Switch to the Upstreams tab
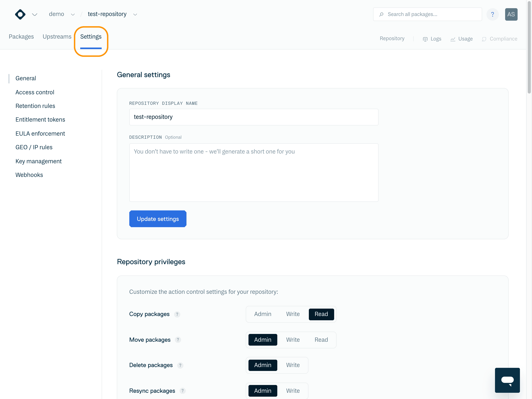Viewport: 532px width, 399px height. point(57,37)
